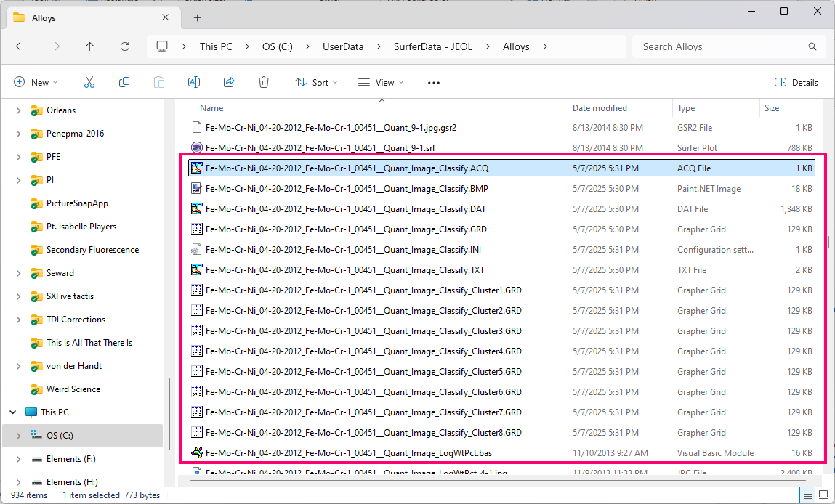Image resolution: width=835 pixels, height=504 pixels.
Task: Click the Cut scissors icon
Action: click(89, 83)
